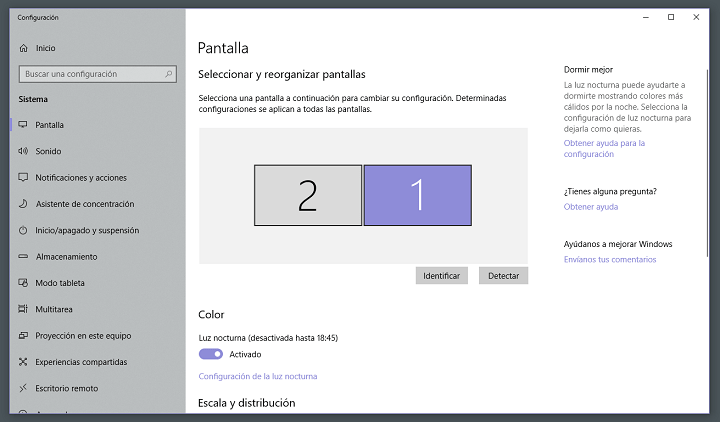Open Configuración de la luz nocturna link

click(x=258, y=376)
